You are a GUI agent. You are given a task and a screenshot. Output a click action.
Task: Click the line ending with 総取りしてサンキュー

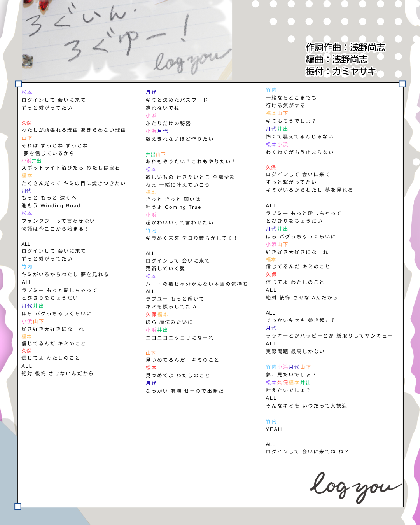tap(329, 336)
